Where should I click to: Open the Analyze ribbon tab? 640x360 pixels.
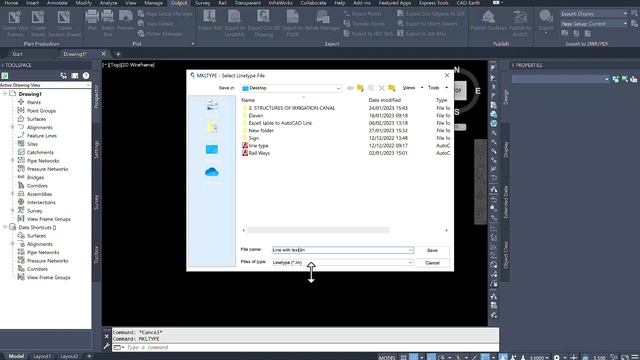(x=109, y=3)
